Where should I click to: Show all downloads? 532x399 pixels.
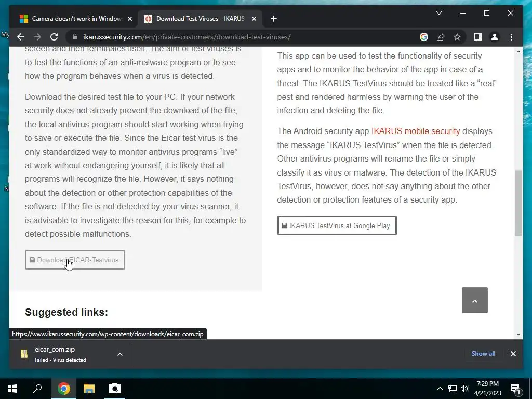[x=483, y=353]
